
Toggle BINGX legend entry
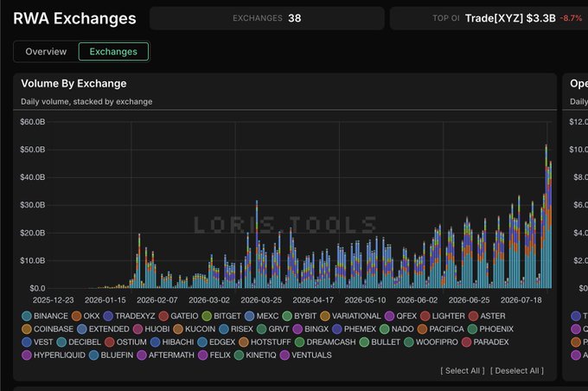(311, 329)
